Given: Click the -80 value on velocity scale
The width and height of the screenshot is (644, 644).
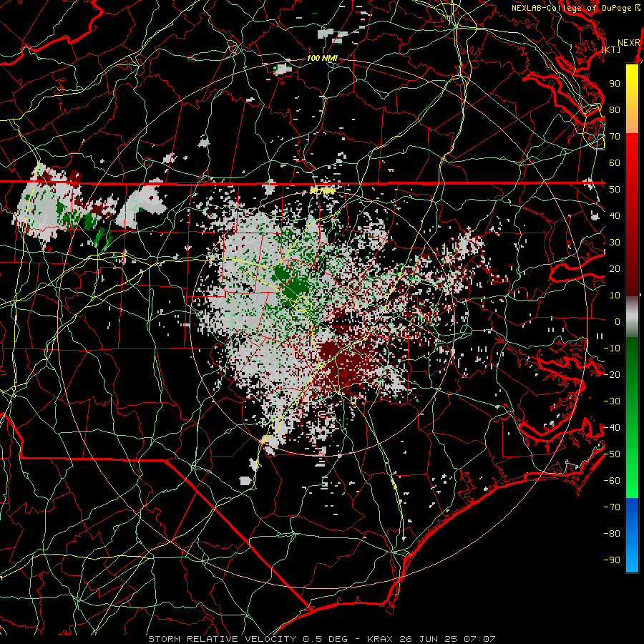Looking at the screenshot, I should [612, 534].
